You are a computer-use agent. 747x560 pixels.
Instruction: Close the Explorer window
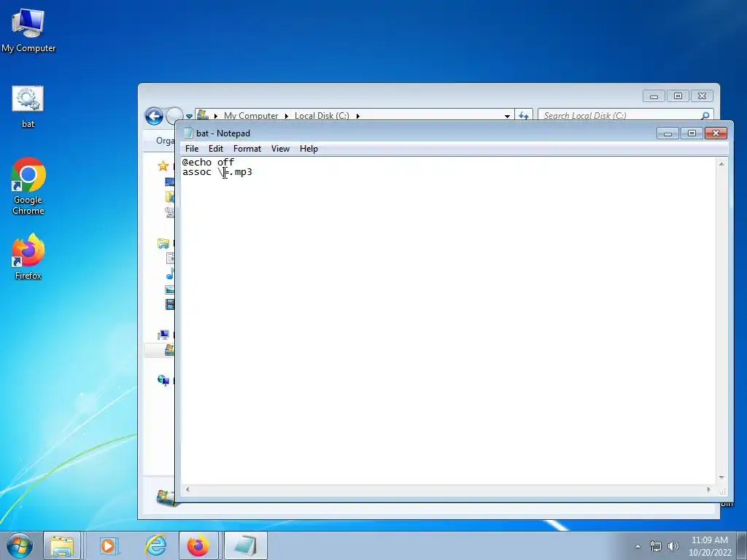(702, 96)
